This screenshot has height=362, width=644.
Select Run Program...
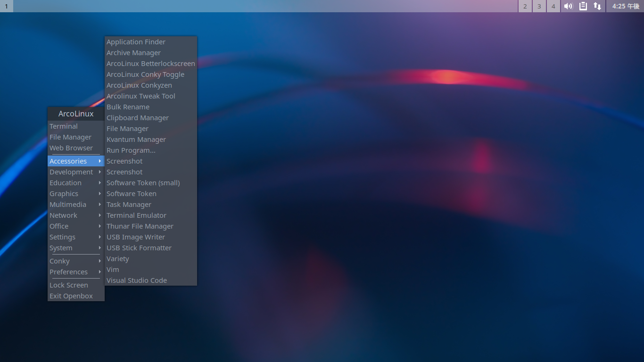[x=150, y=150]
